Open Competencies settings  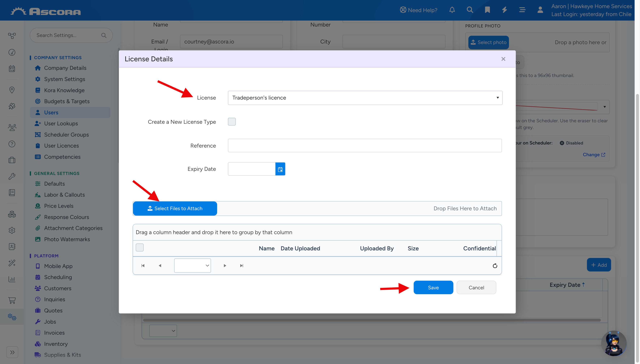pos(62,157)
